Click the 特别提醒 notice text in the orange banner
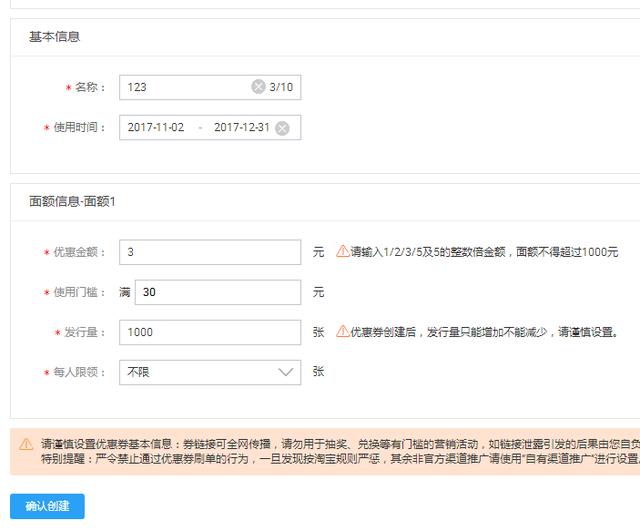The height and width of the screenshot is (531, 640). (340, 459)
